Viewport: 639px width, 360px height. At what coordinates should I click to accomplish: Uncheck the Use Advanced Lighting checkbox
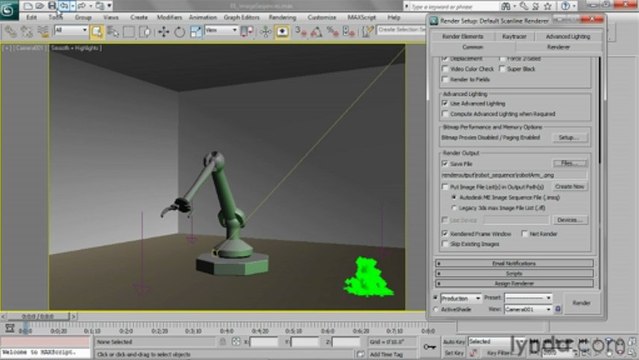click(x=445, y=104)
